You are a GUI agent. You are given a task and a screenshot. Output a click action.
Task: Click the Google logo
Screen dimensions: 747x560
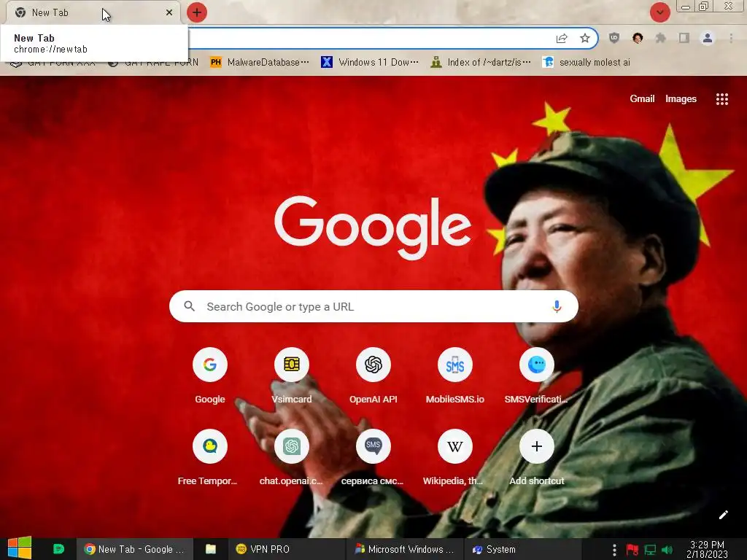pos(373,227)
